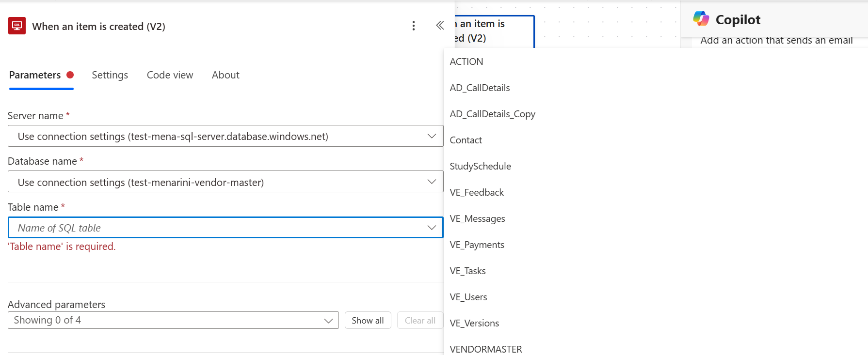Select the Contact table option
Screen dimensions: 868x355
point(466,140)
